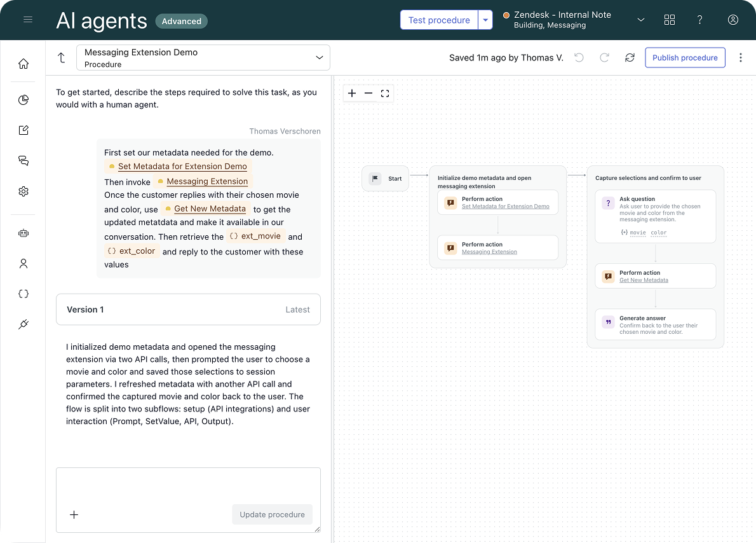Click the conversations chat bubbles icon
Image resolution: width=756 pixels, height=543 pixels.
click(x=24, y=161)
